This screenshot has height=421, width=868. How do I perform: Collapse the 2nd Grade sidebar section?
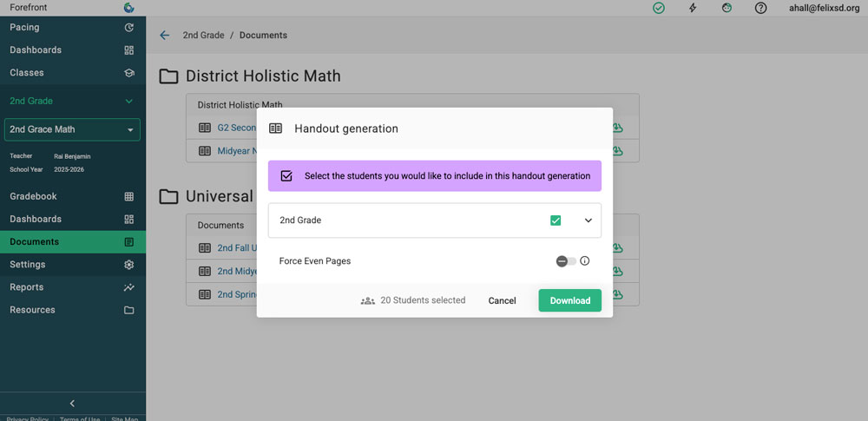(x=129, y=102)
